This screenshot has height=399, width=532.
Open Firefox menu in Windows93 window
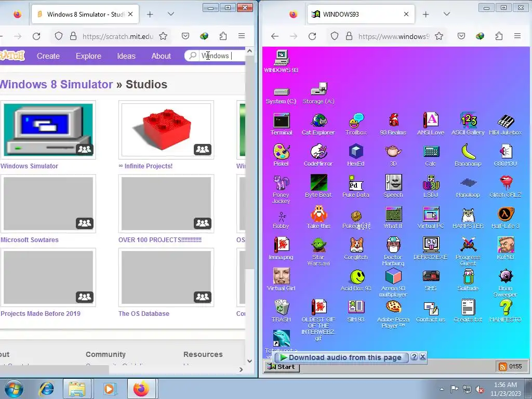point(517,36)
